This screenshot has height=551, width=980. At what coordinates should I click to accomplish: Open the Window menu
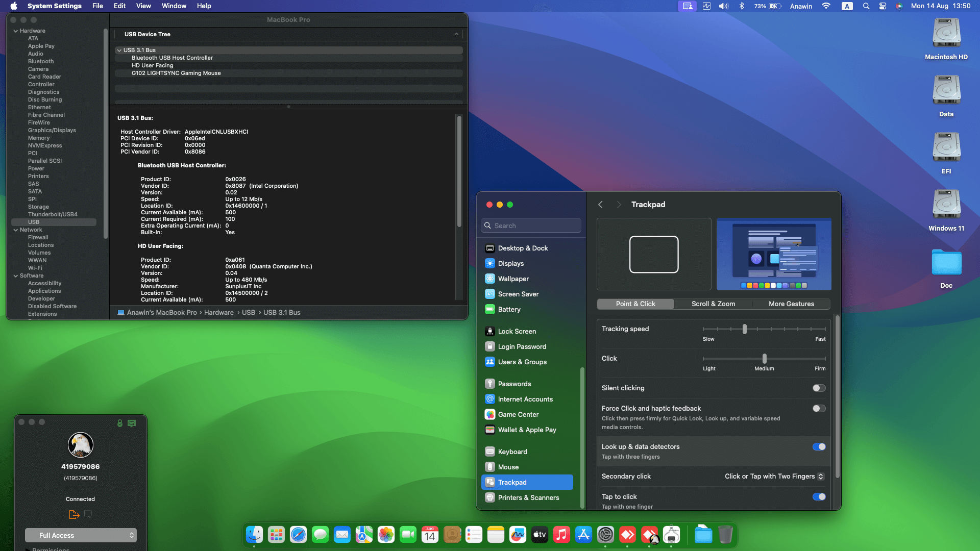point(174,6)
